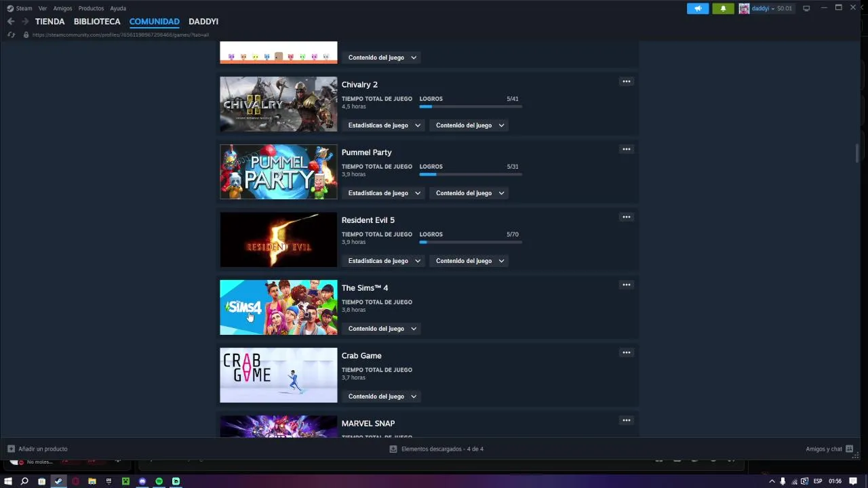The image size is (868, 488).
Task: Open Discord from the taskbar
Action: (x=142, y=481)
